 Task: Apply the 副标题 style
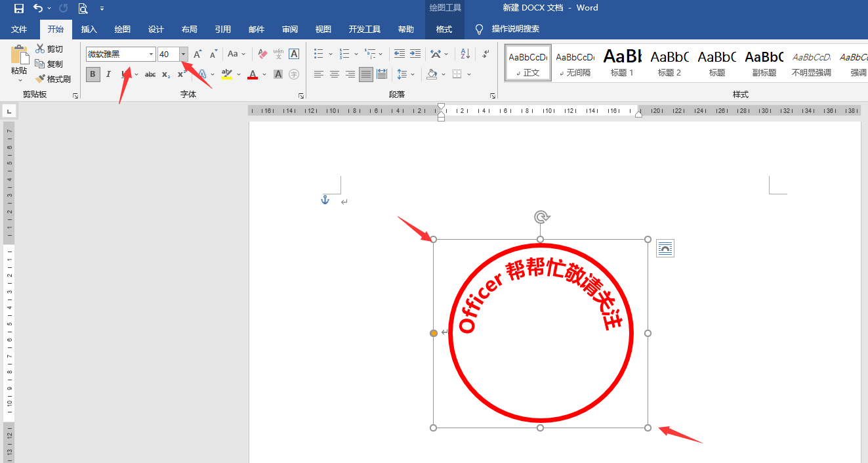click(764, 63)
